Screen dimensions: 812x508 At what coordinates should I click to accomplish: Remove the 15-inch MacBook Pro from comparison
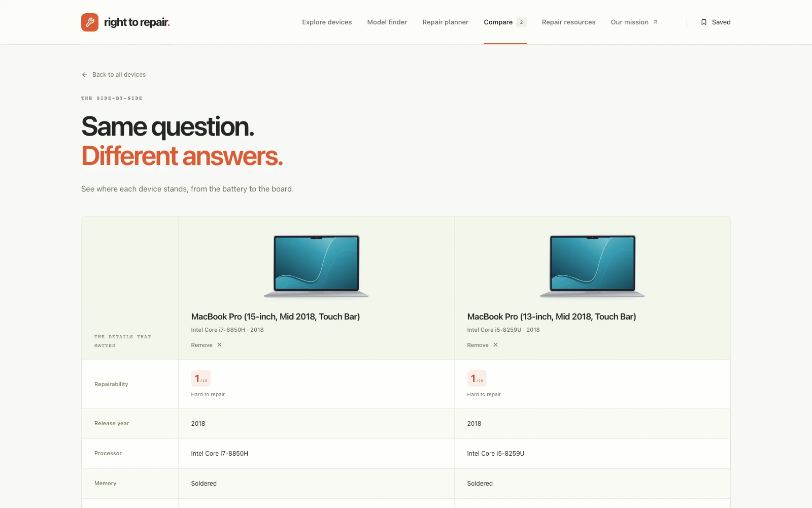tap(207, 345)
